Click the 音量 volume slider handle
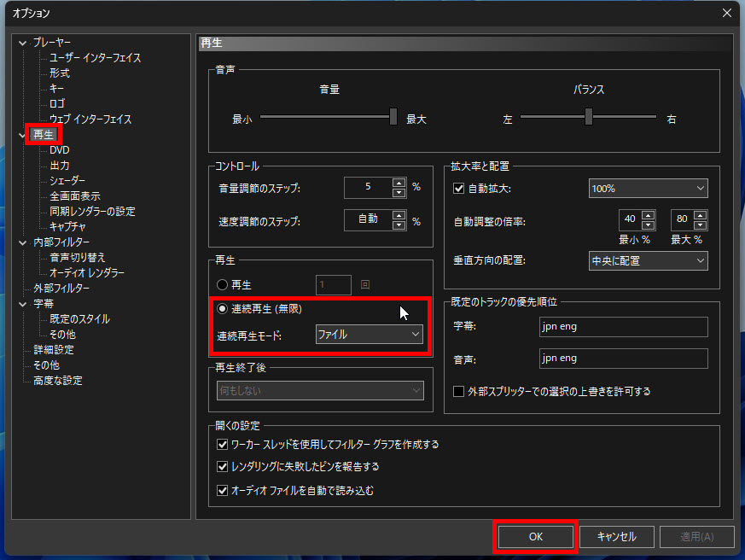 click(393, 117)
